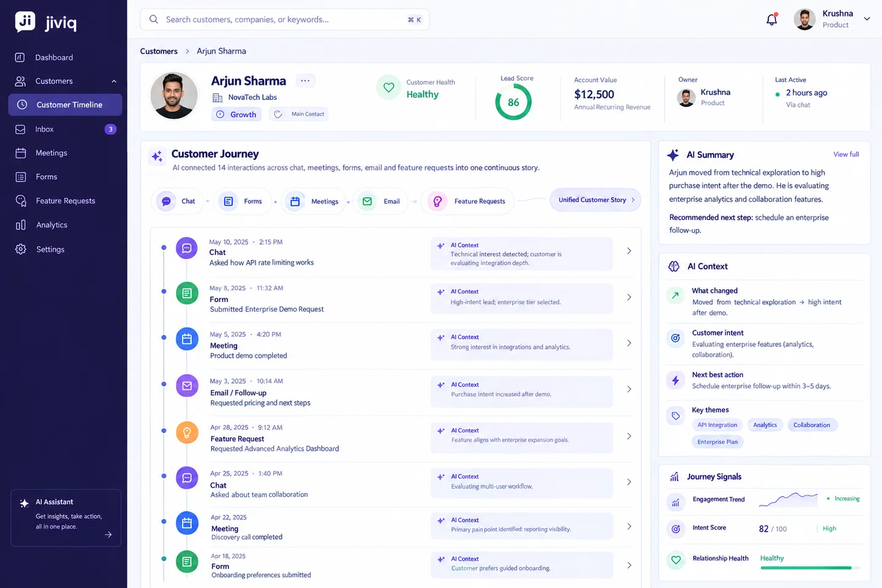Click the Customer Health heart icon

[x=388, y=88]
